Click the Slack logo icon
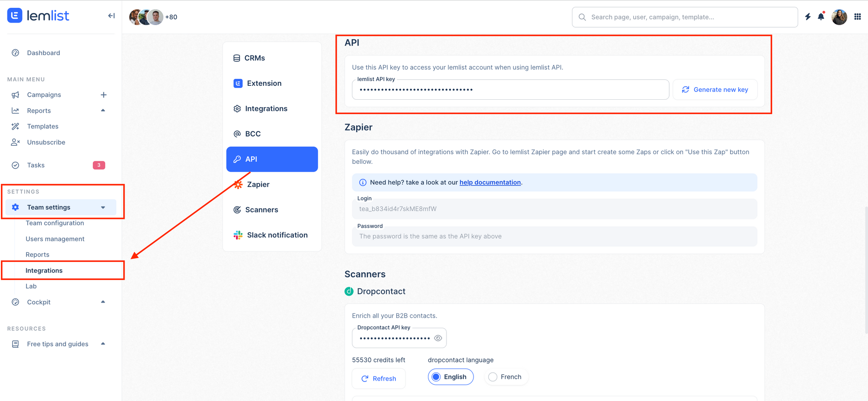Viewport: 868px width, 401px height. (x=238, y=235)
